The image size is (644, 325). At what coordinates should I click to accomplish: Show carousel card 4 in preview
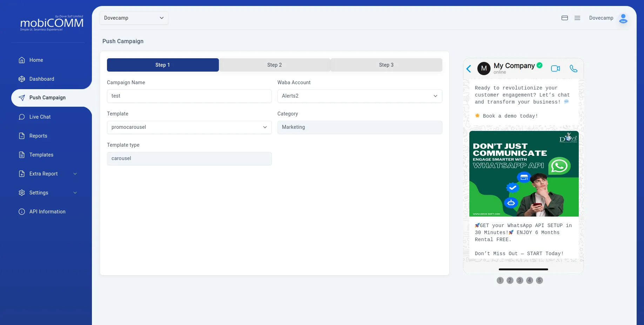530,280
